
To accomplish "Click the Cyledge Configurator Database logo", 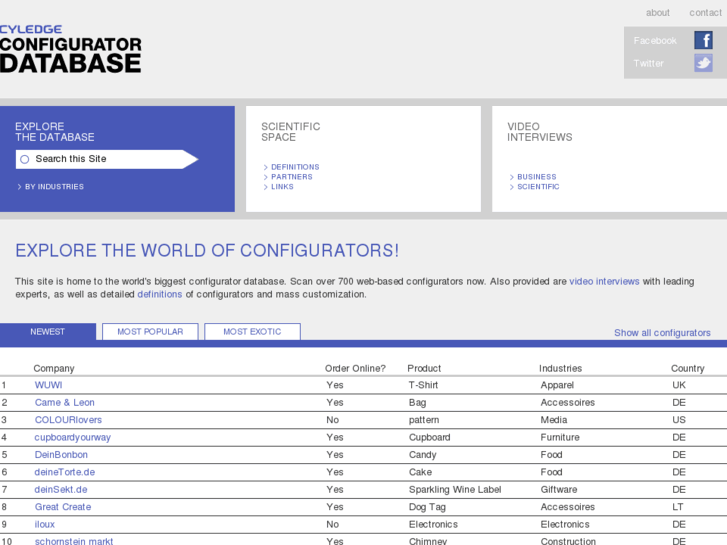I will (70, 49).
